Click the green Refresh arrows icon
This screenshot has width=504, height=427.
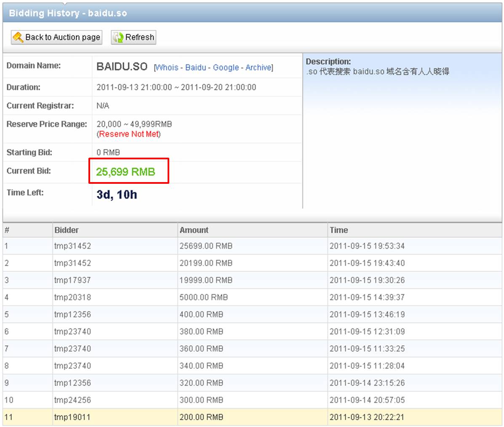click(118, 38)
